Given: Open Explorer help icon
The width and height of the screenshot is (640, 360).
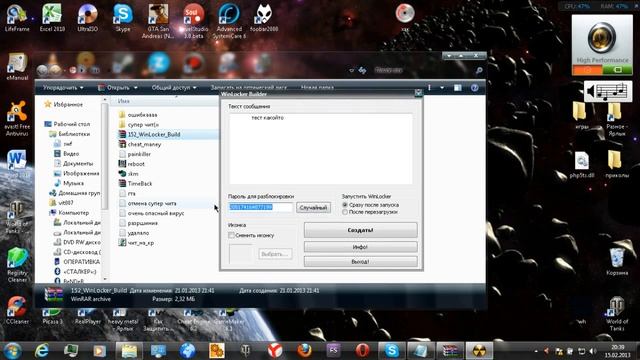Looking at the screenshot, I should click(474, 88).
